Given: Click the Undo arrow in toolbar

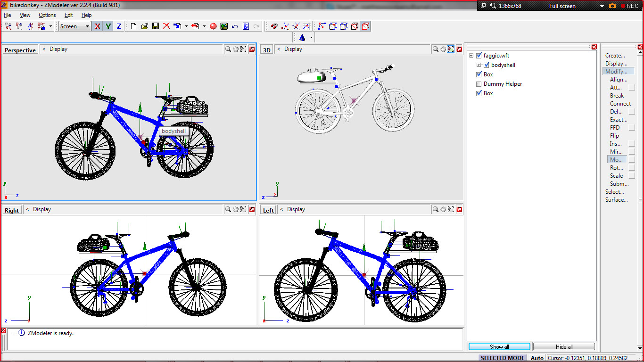Looking at the screenshot, I should (235, 26).
